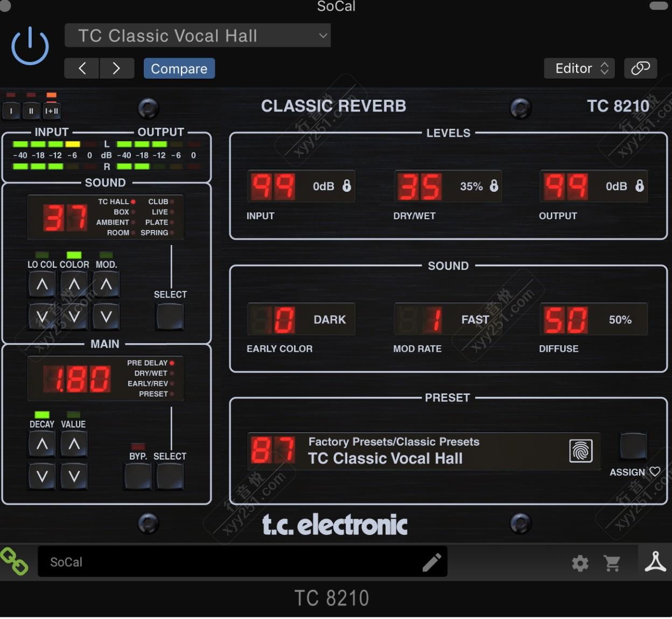
Task: Lower COLOR with down arrow
Action: [x=74, y=316]
